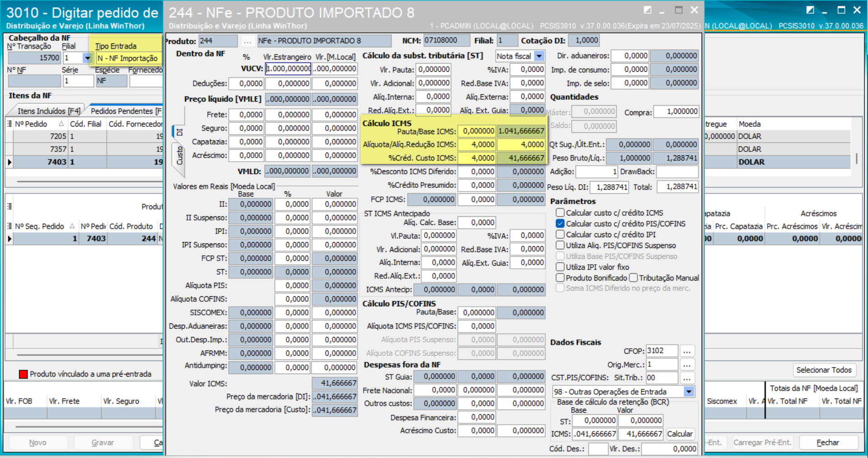Click VUCV Vlr.Estrangeiro input field
The height and width of the screenshot is (458, 868).
point(288,69)
